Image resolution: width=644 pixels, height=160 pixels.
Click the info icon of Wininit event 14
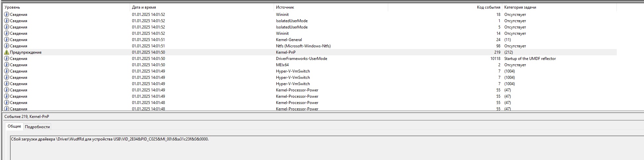point(7,33)
